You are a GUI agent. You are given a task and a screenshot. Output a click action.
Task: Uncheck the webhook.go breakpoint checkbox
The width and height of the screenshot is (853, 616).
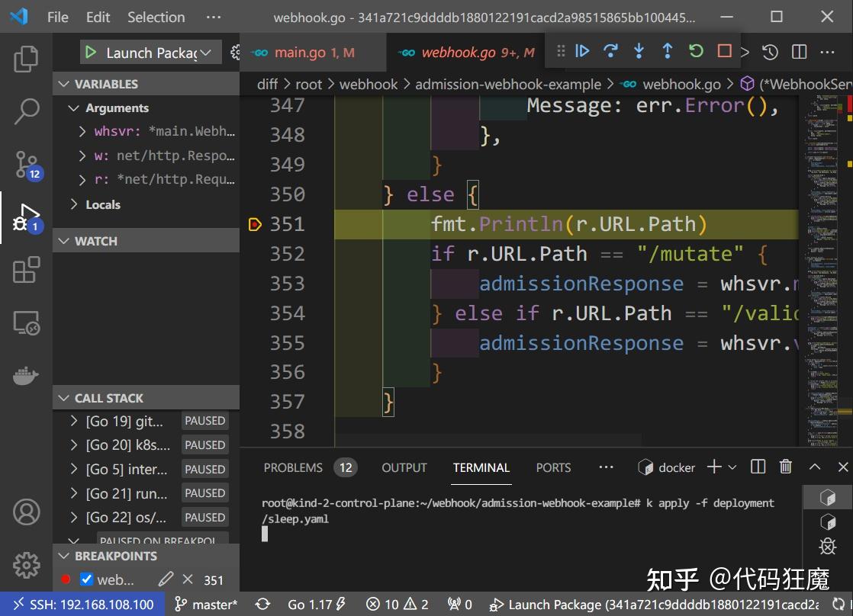[x=86, y=579]
